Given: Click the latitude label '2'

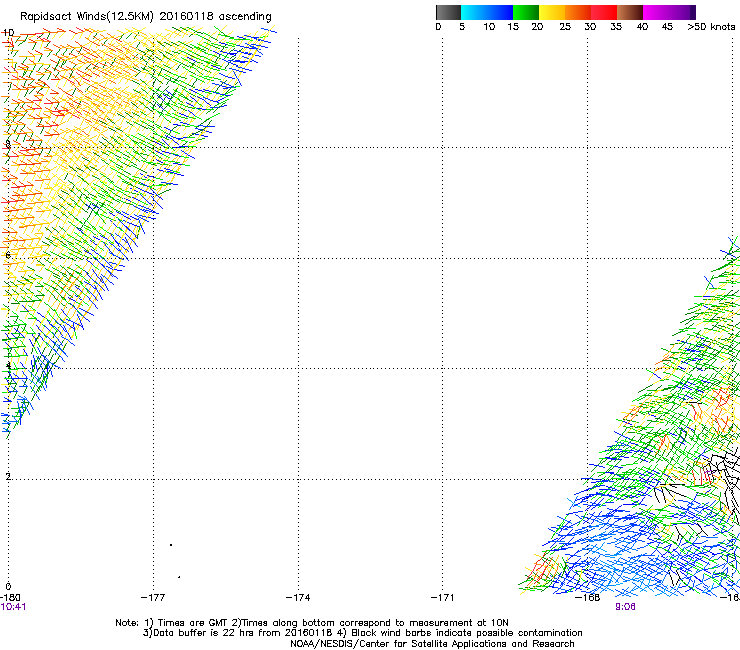Looking at the screenshot, I should coord(8,476).
